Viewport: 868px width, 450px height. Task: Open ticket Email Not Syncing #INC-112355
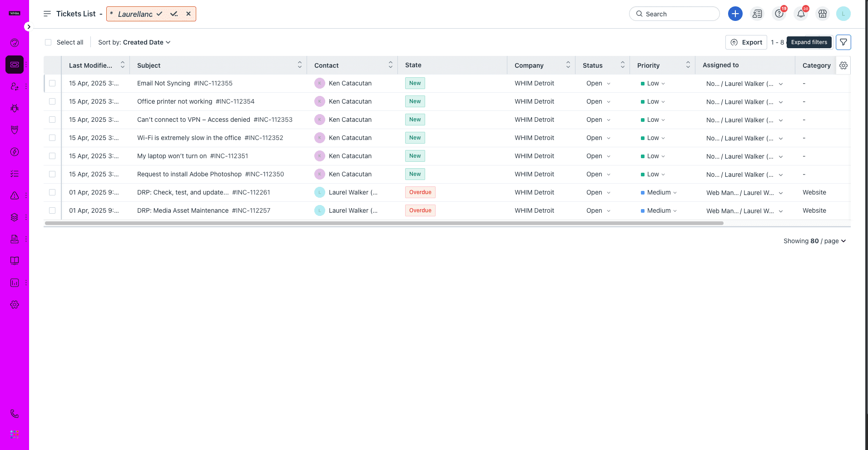[185, 83]
